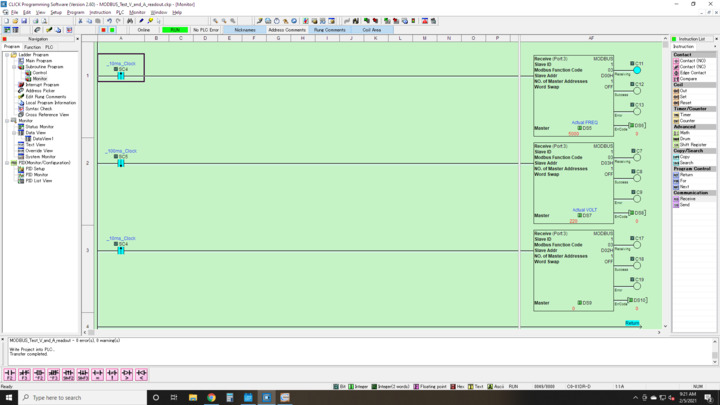Select Contact (NO) in Instruction List
Viewport: 720px width, 405px height.
[692, 61]
